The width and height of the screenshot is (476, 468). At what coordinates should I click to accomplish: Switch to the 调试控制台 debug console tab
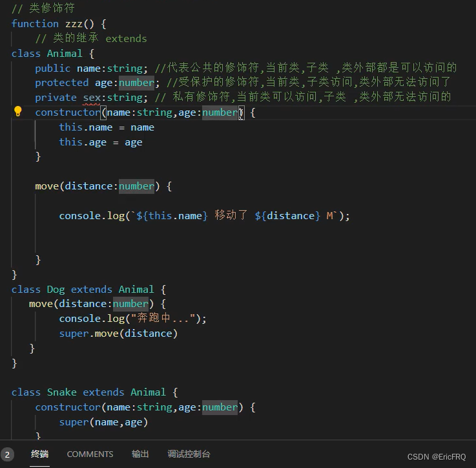[x=189, y=454]
